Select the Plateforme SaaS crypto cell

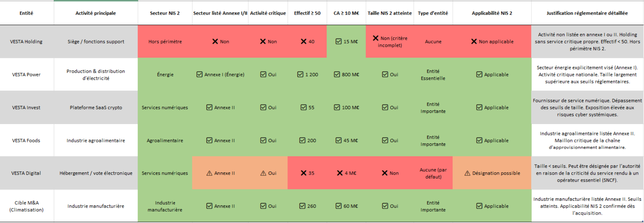coord(96,107)
